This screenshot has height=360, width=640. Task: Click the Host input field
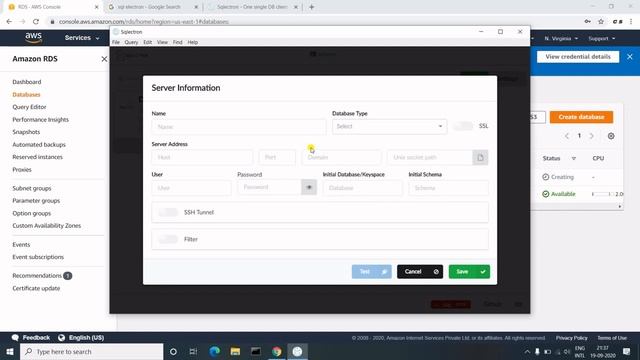[202, 157]
